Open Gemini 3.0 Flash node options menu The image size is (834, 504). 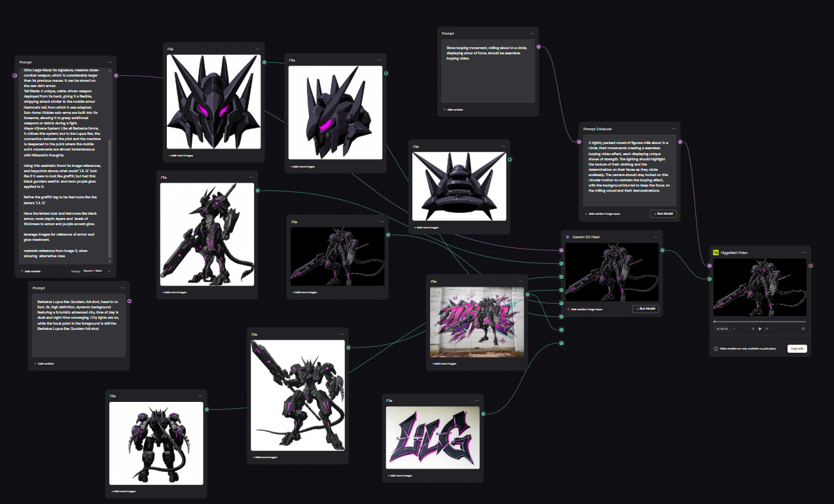coord(656,236)
